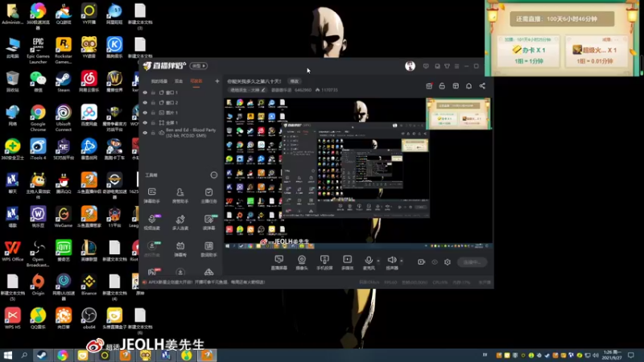The image size is (644, 362).
Task: Open Google Chrome desktop shortcut
Action: click(38, 117)
